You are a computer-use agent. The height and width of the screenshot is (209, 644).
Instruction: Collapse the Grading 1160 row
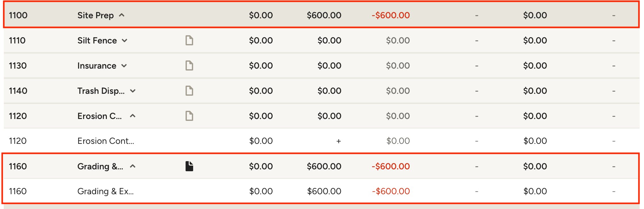[133, 166]
